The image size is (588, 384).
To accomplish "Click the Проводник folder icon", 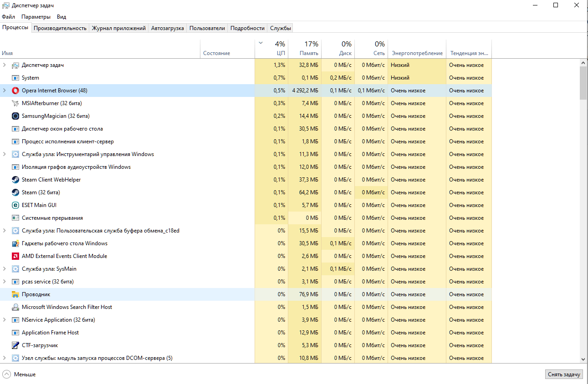I will click(15, 294).
